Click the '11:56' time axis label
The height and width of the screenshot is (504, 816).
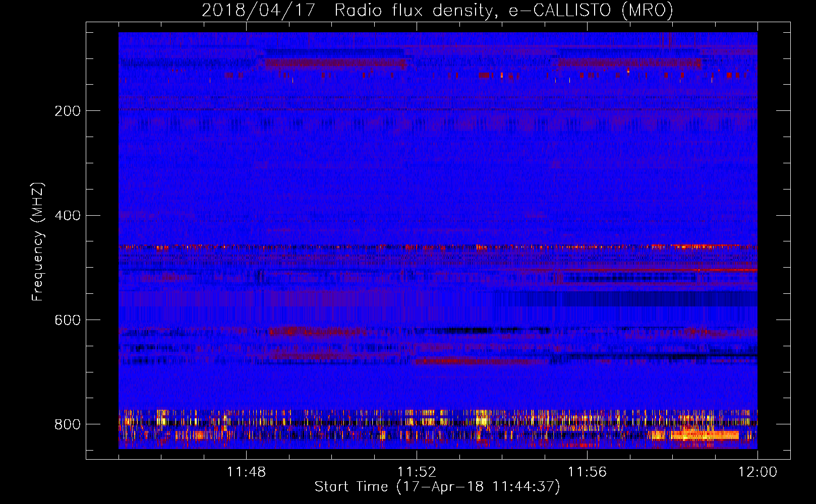click(x=587, y=472)
